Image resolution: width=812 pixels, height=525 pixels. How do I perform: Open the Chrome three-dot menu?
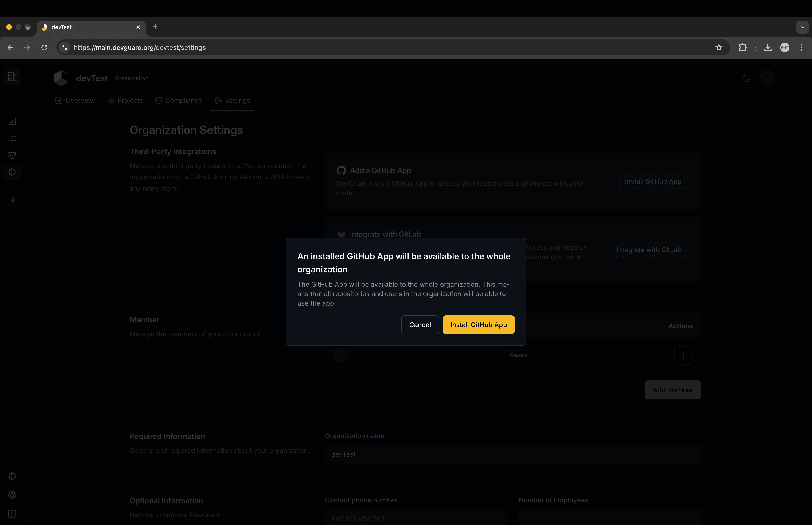(802, 47)
